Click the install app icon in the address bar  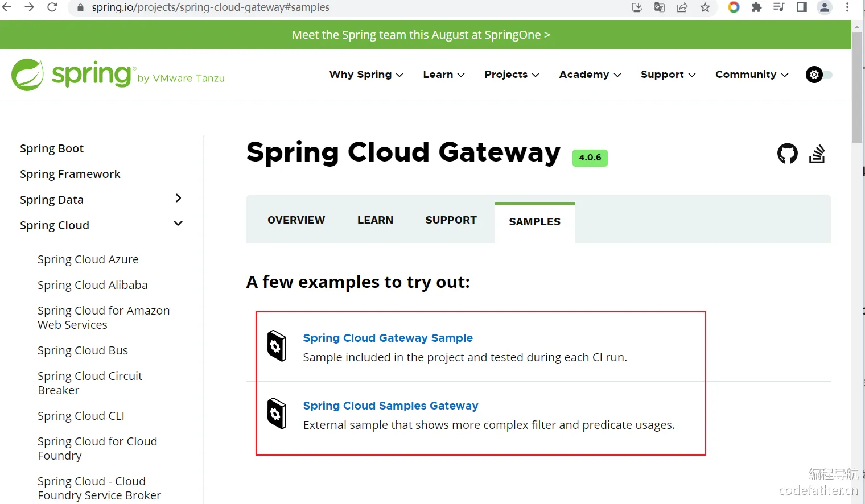click(x=637, y=7)
